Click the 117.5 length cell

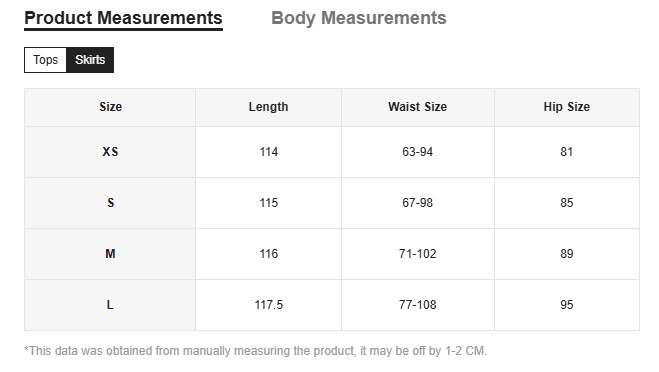coord(268,305)
